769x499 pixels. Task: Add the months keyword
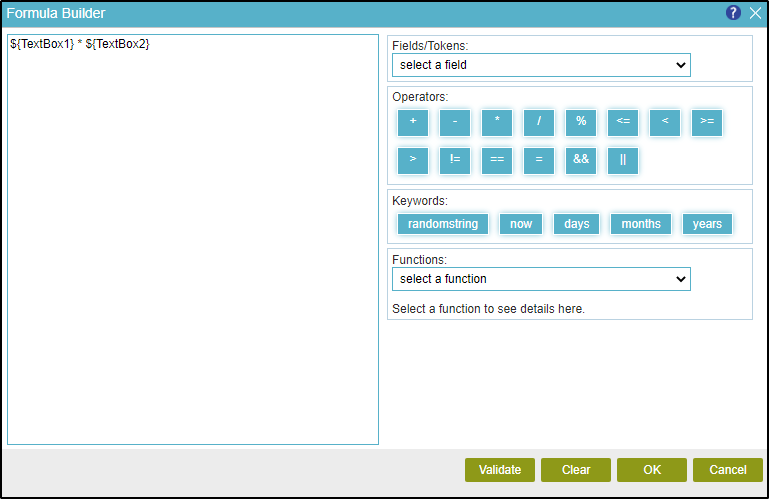pyautogui.click(x=641, y=224)
